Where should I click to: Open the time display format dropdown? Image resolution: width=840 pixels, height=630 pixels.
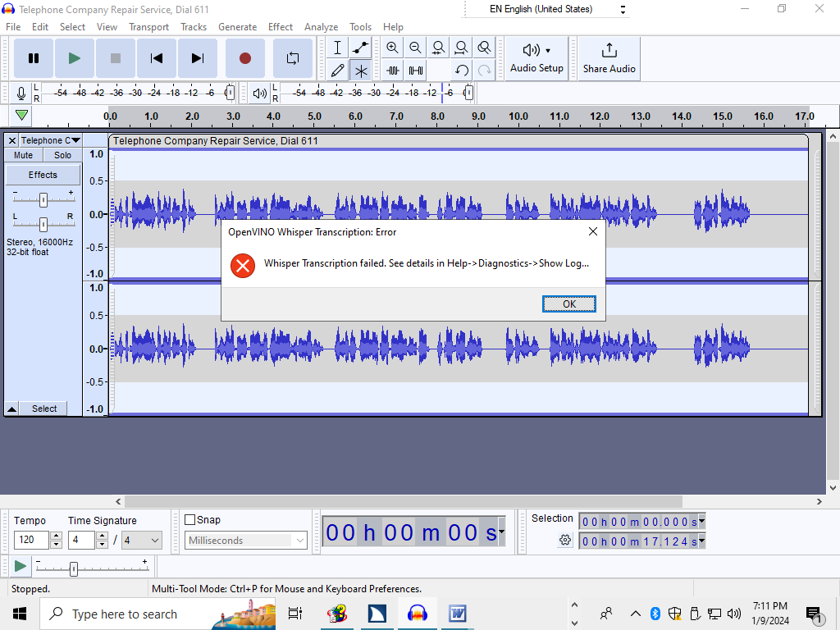(502, 532)
